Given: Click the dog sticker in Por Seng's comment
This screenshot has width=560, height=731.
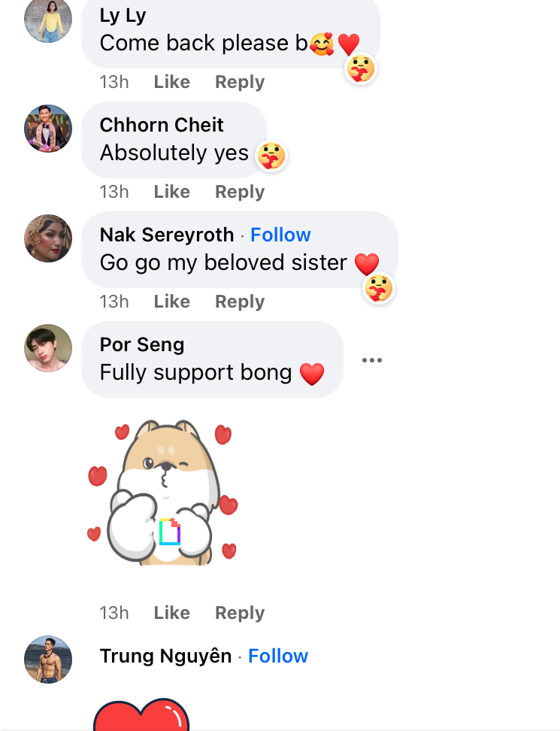Looking at the screenshot, I should (x=162, y=493).
